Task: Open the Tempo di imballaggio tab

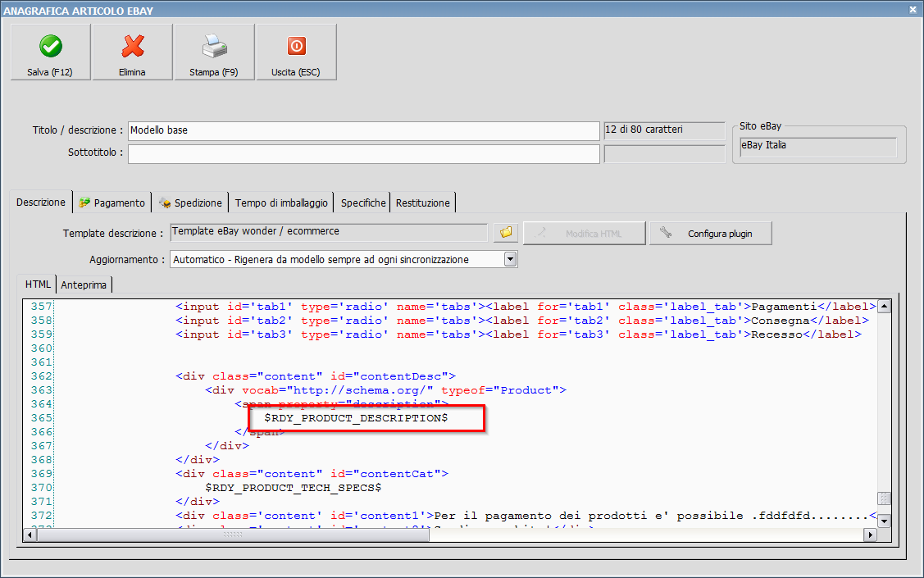Action: [x=281, y=203]
